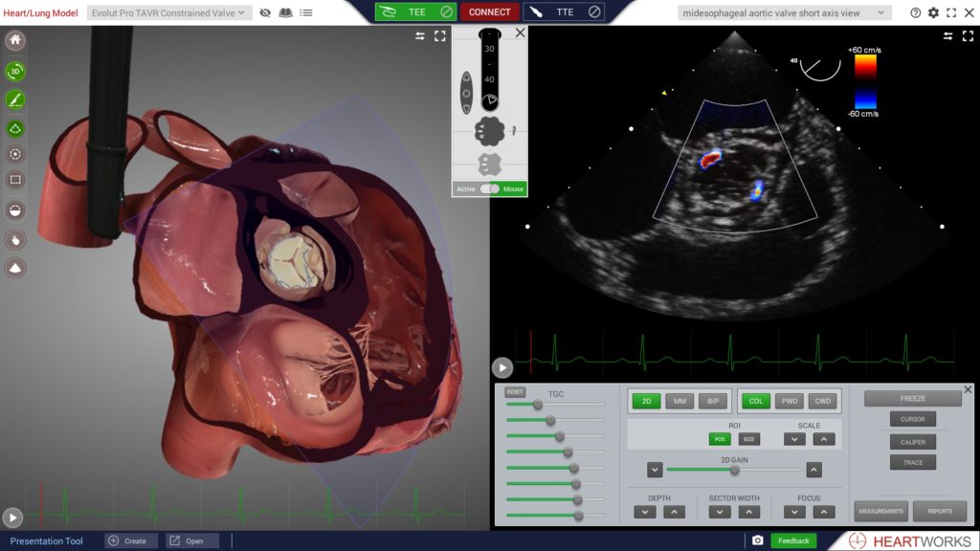Enable BiP biplane mode
980x551 pixels.
(713, 401)
